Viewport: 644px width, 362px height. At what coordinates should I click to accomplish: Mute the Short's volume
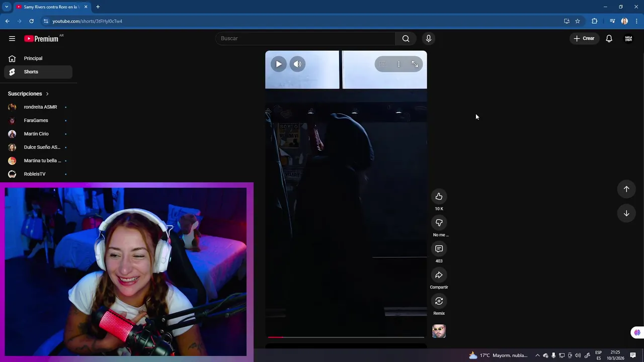(x=297, y=64)
